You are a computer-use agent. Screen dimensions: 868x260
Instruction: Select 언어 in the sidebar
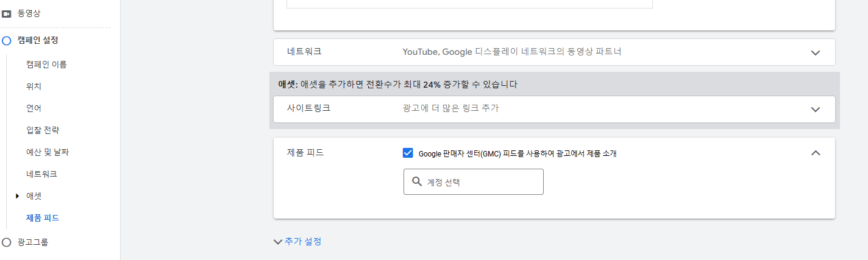coord(34,108)
